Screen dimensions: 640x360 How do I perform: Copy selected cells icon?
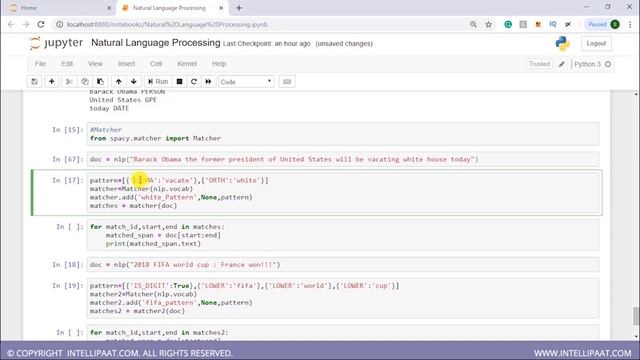pos(84,82)
